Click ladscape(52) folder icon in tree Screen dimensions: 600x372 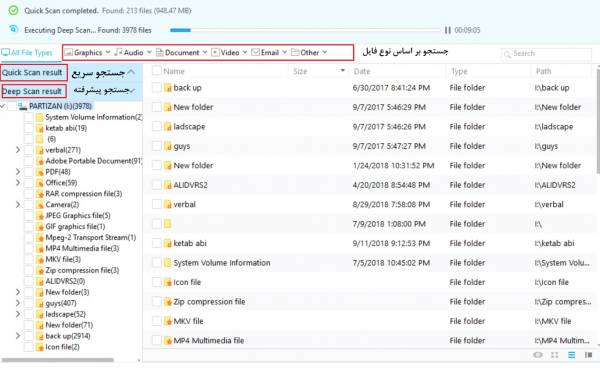[x=39, y=314]
